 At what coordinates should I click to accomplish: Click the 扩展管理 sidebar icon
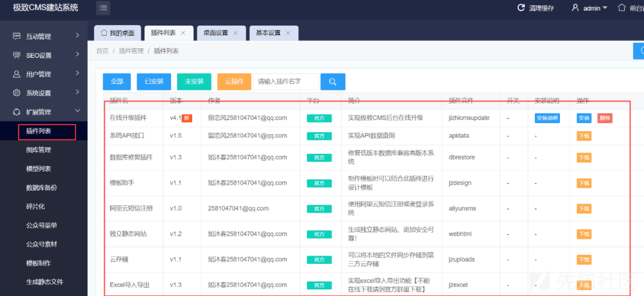pyautogui.click(x=17, y=111)
